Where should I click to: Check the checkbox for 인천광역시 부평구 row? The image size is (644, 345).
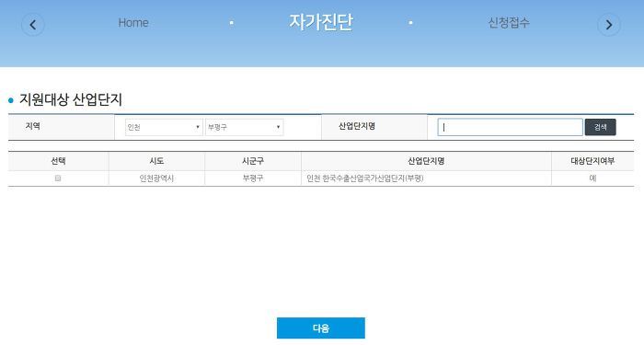click(x=58, y=178)
